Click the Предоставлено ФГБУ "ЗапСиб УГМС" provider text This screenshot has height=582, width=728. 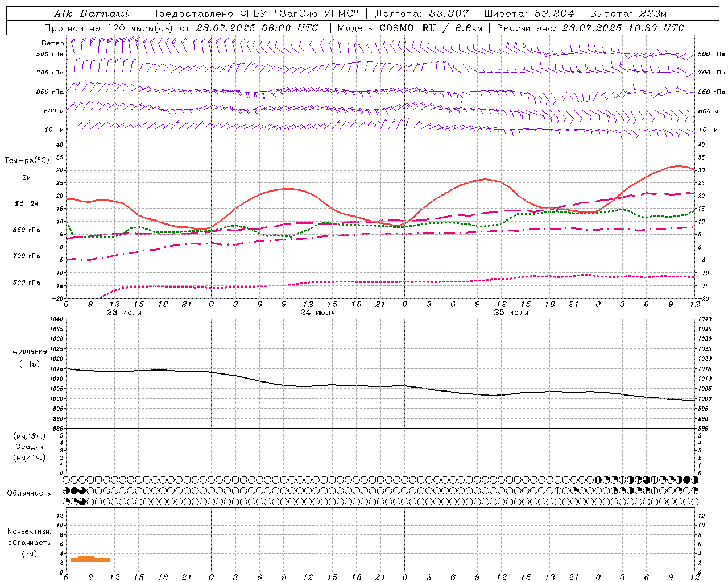tap(255, 14)
